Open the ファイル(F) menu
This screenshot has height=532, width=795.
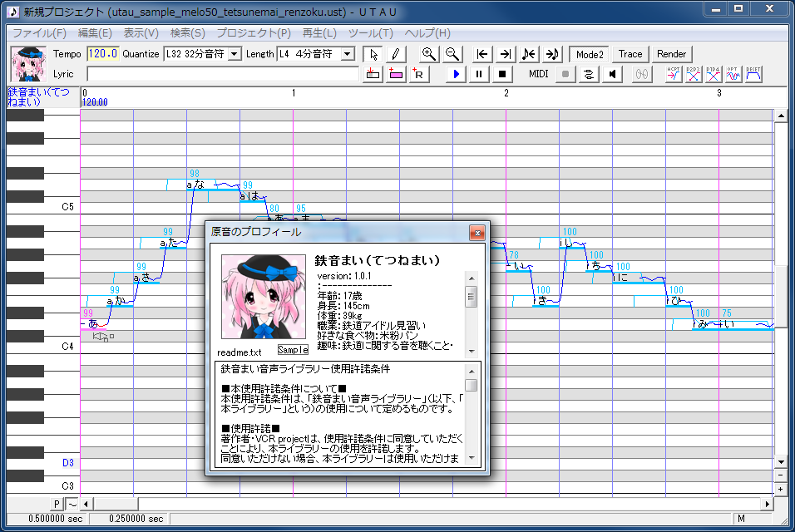coord(39,33)
